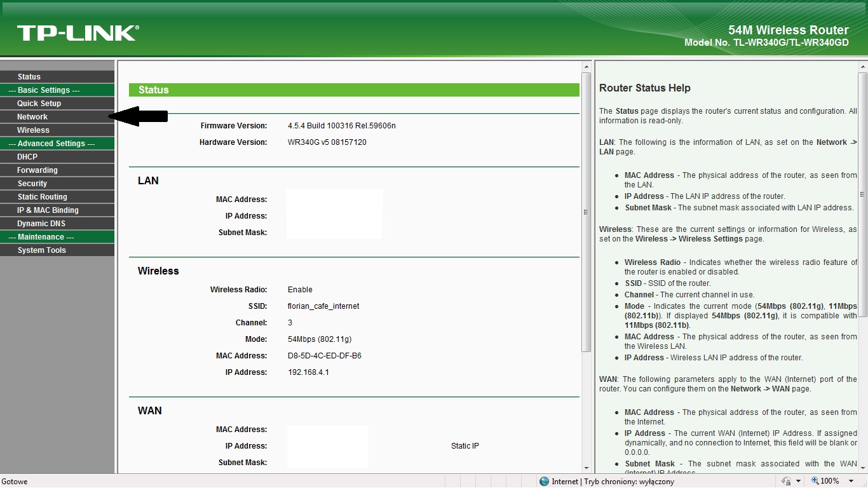Screen dimensions: 868x488
Task: Click the Internet zone globe icon
Action: click(544, 482)
